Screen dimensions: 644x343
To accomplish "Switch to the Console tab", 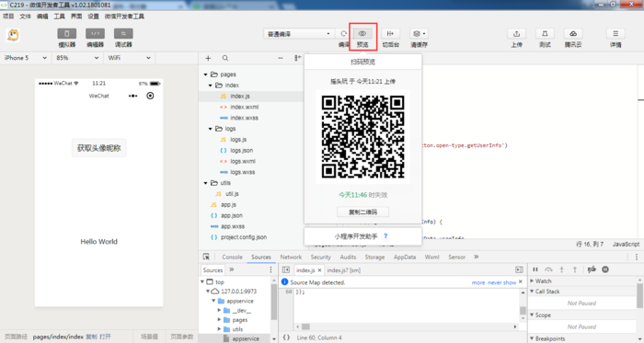I will pos(232,257).
